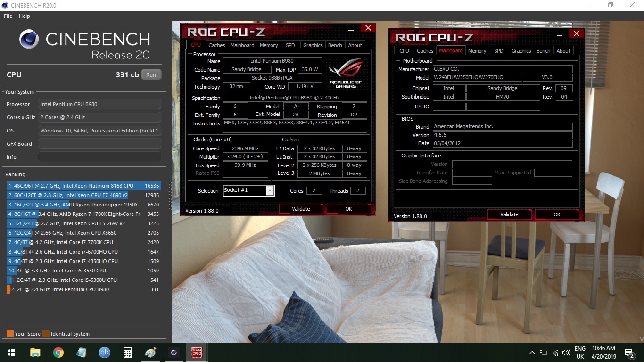Select the Ryzen Threadripper 1950X ranking row
644x362 pixels.
[84, 205]
